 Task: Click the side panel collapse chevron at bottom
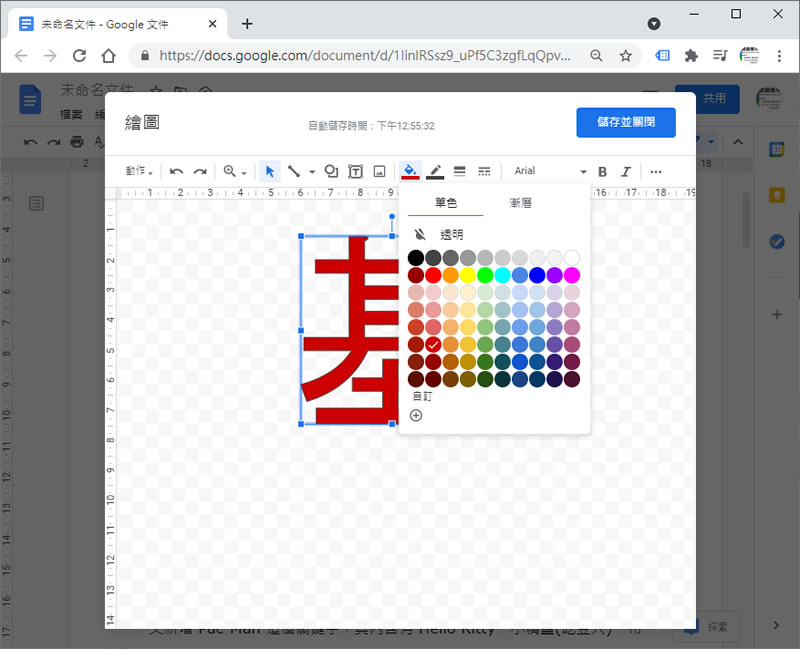(776, 625)
